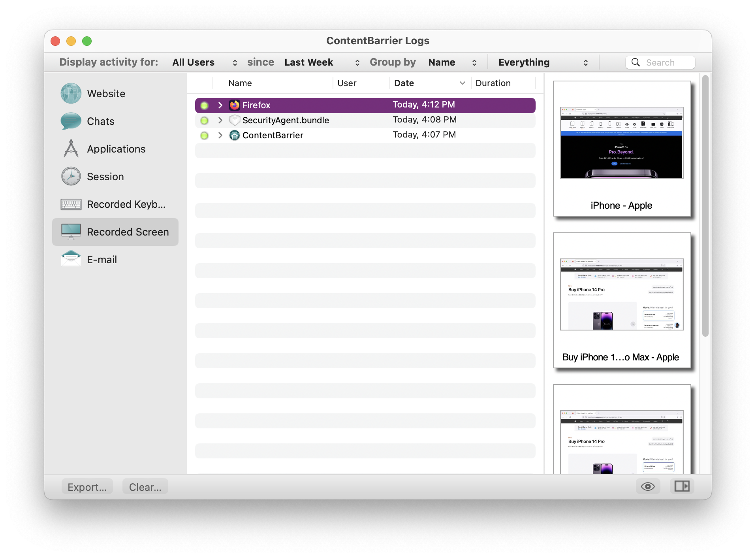Screen dimensions: 756x558
Task: Click the Recorded Keyboard keyboard icon
Action: pyautogui.click(x=71, y=204)
